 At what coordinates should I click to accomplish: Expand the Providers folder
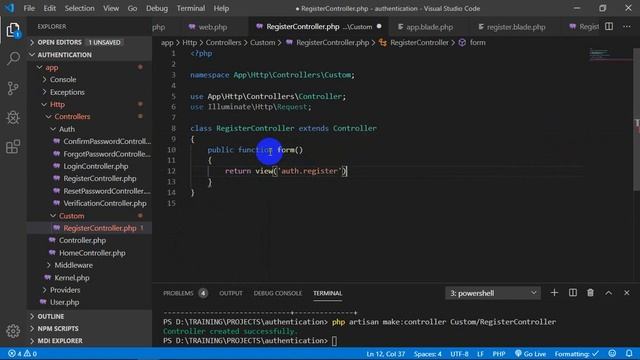click(89, 290)
